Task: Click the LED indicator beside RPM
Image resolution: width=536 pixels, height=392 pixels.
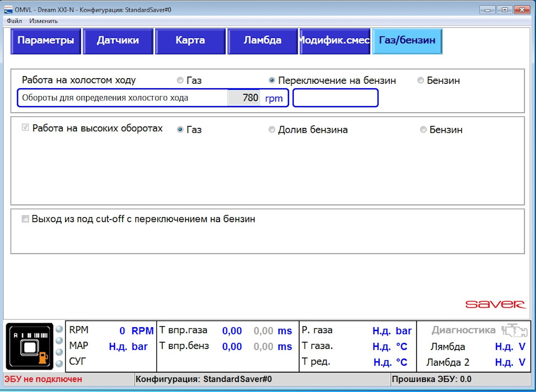Action: click(59, 330)
